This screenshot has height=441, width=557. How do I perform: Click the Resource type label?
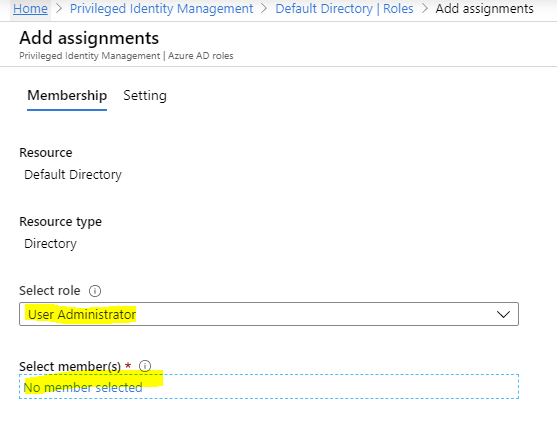pyautogui.click(x=60, y=222)
